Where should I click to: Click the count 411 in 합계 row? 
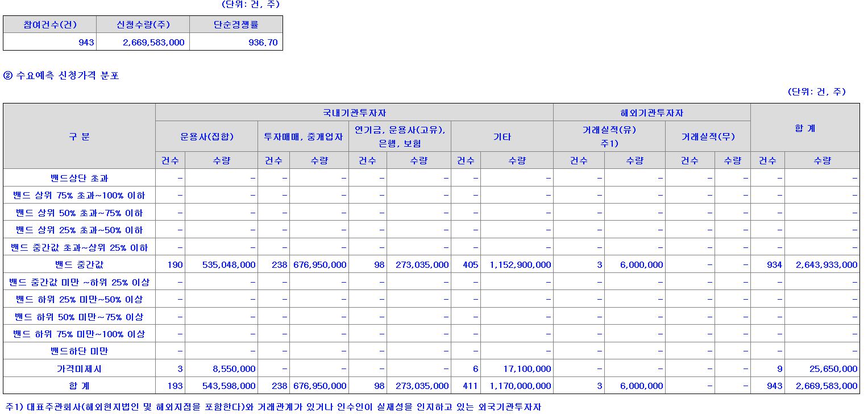(x=471, y=386)
